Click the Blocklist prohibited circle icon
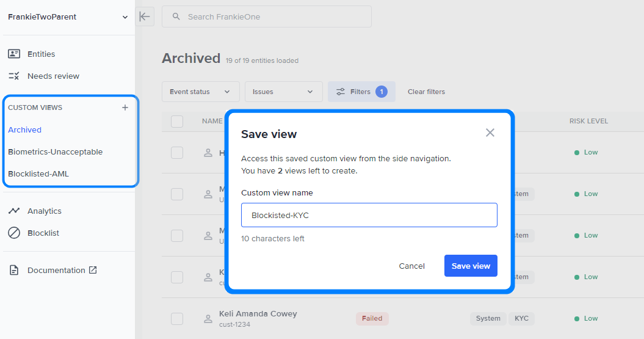The width and height of the screenshot is (644, 339). [14, 233]
